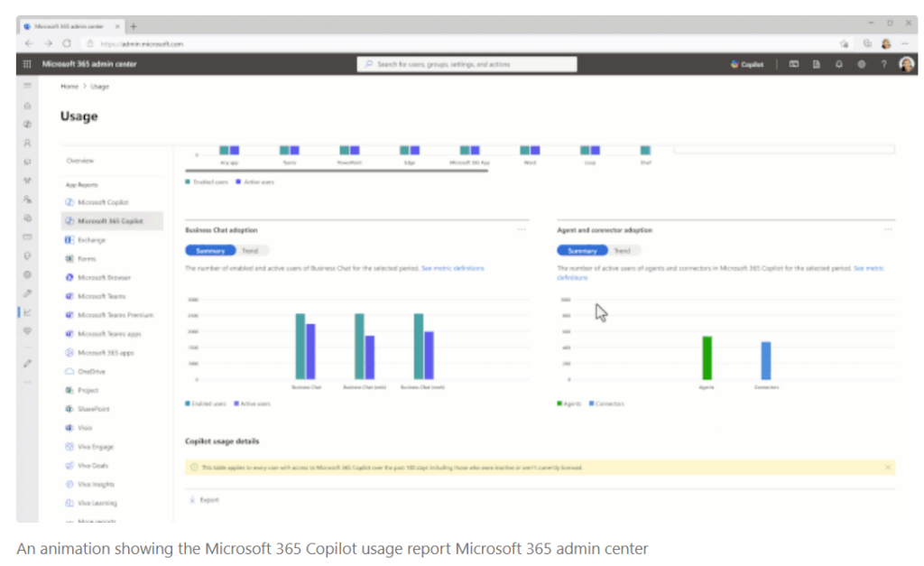This screenshot has height=566, width=924.
Task: Open metric definitions link for agents and connectors
Action: click(869, 268)
